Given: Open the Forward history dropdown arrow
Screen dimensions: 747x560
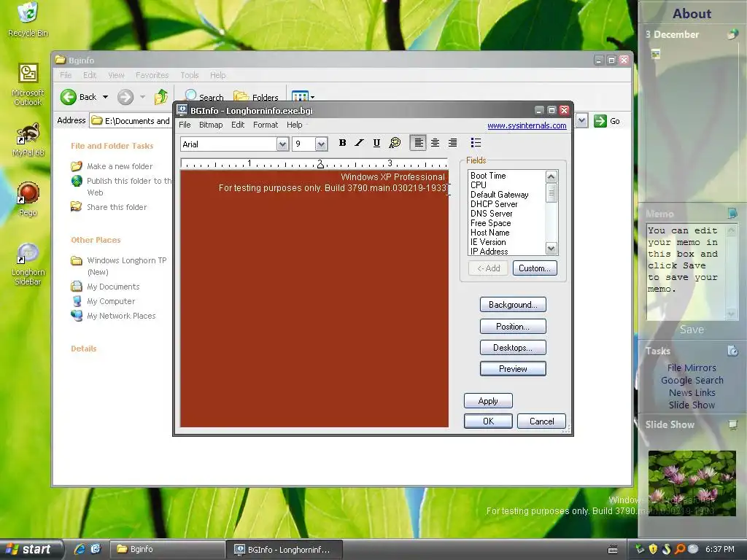Looking at the screenshot, I should click(142, 97).
